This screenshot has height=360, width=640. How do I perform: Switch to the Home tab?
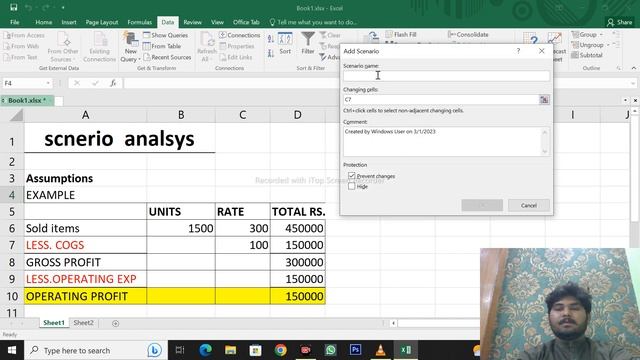click(44, 22)
